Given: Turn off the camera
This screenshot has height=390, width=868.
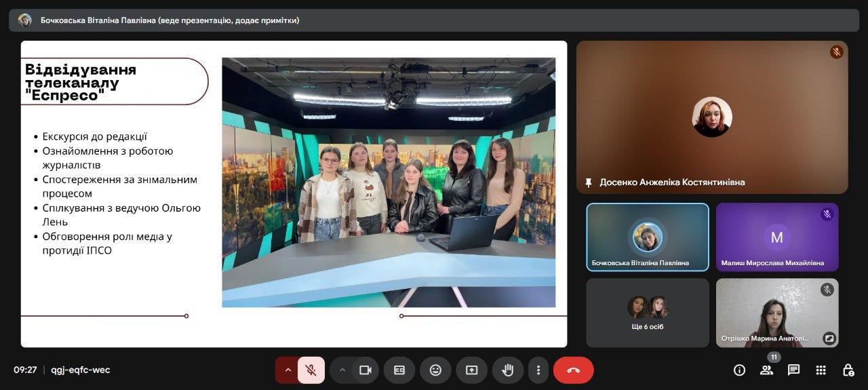Looking at the screenshot, I should 366,370.
